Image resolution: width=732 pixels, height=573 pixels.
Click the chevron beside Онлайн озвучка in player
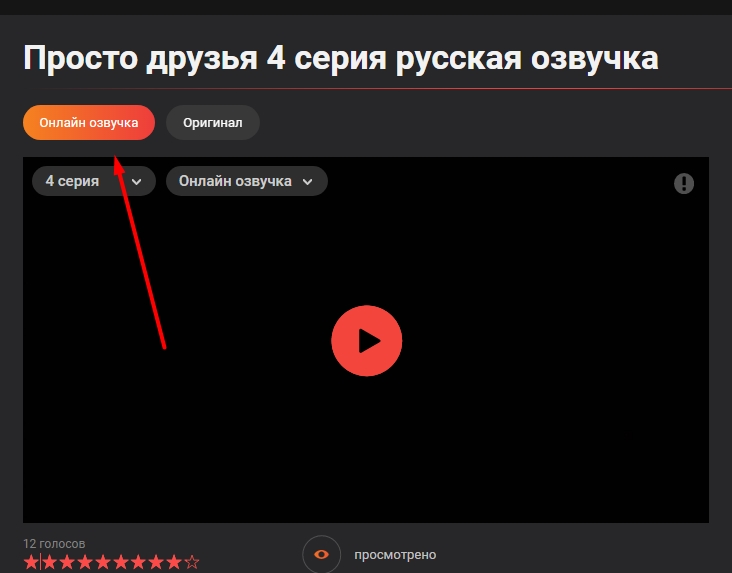click(x=308, y=182)
